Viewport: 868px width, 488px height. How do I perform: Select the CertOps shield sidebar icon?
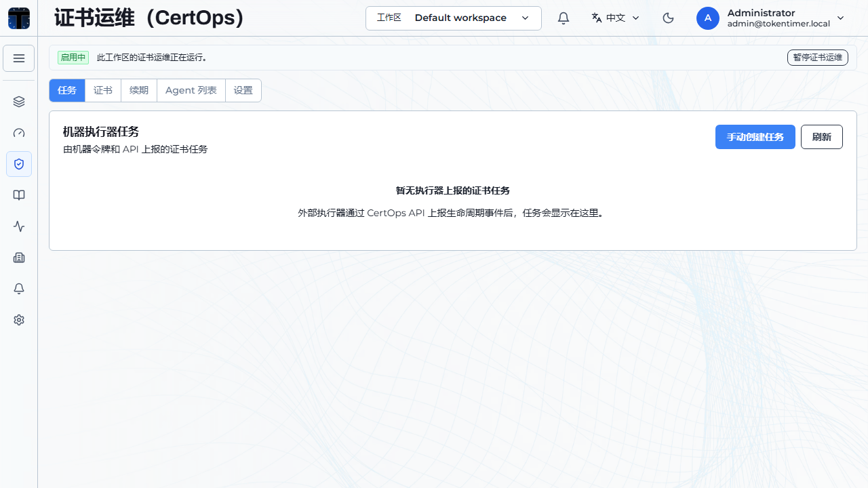[19, 164]
